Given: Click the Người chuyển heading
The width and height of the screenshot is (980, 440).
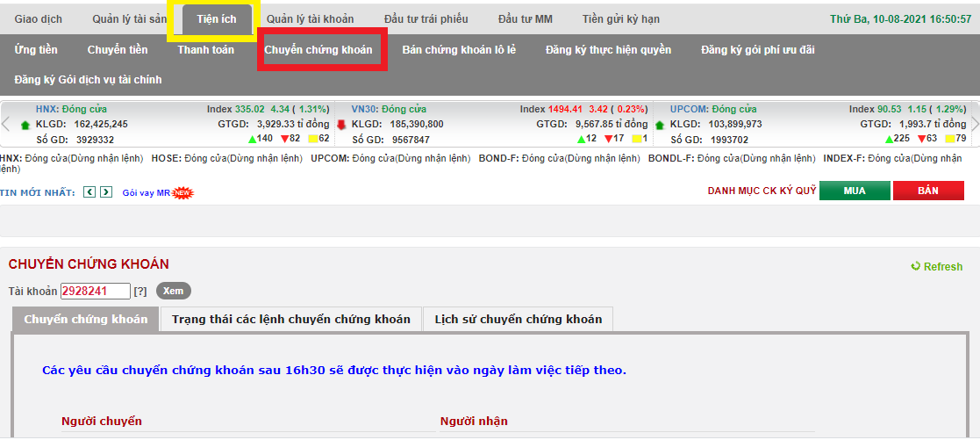Looking at the screenshot, I should [102, 422].
